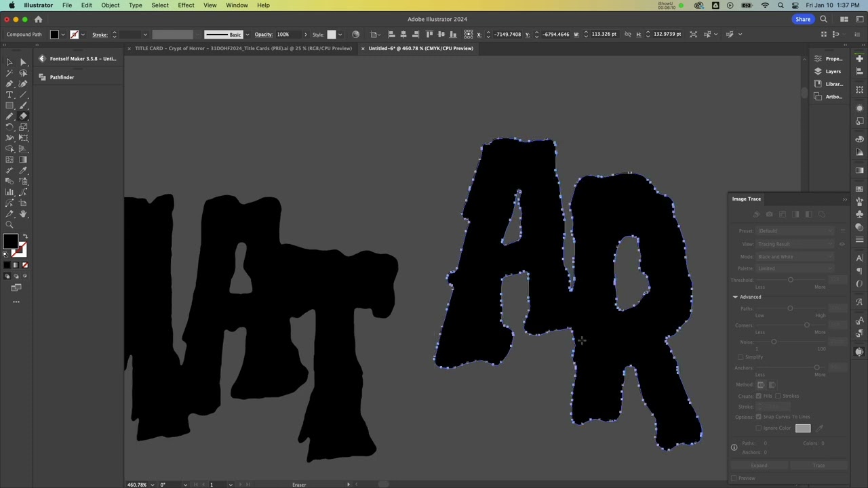Toggle the Strokes checkbox in Image Trace
This screenshot has width=868, height=488.
(x=778, y=396)
